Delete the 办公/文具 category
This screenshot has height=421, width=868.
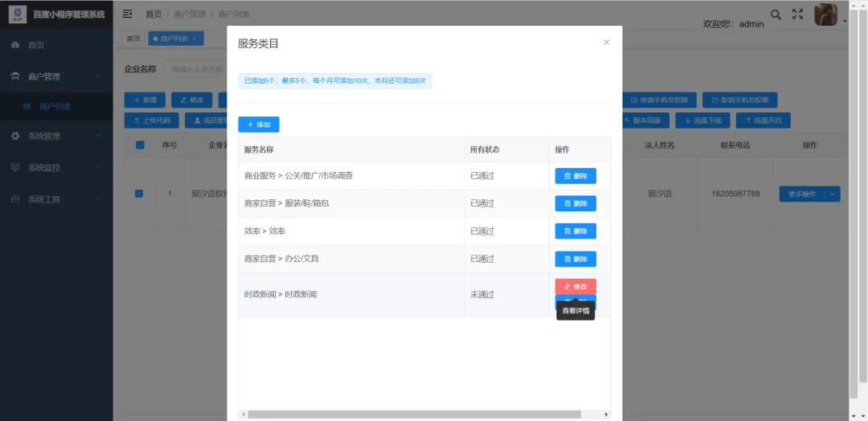[x=575, y=259]
